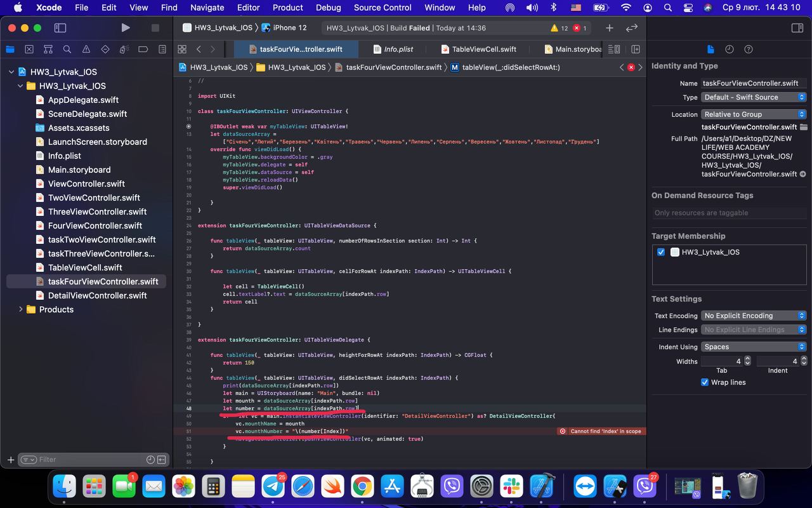This screenshot has width=812, height=508.
Task: Collapse the HW3_Lytvak_IOS project root
Action: point(11,72)
